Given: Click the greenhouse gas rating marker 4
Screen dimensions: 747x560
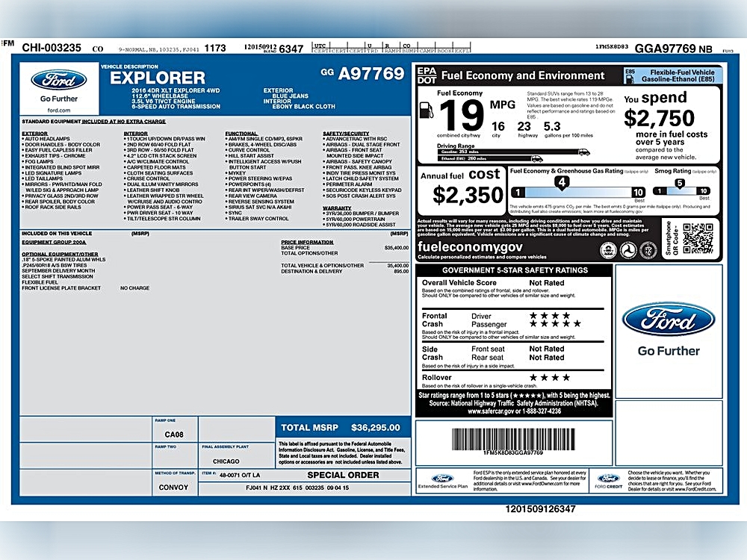Looking at the screenshot, I should pos(562,183).
